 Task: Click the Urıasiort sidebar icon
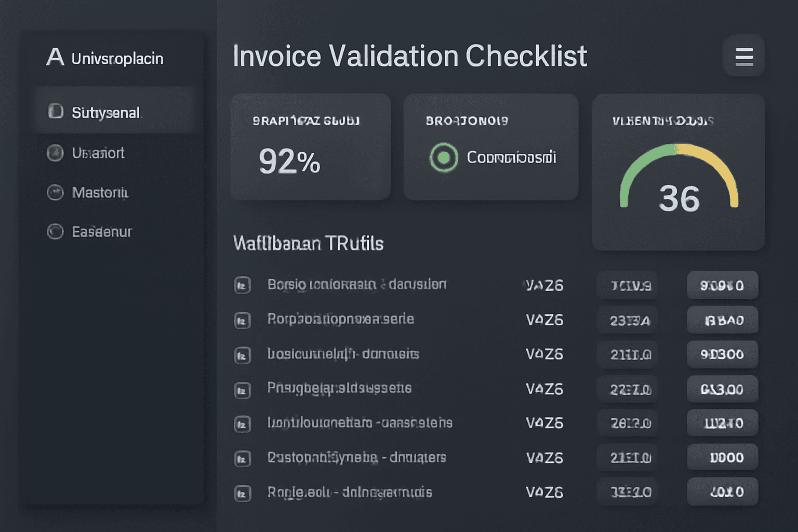pyautogui.click(x=55, y=153)
